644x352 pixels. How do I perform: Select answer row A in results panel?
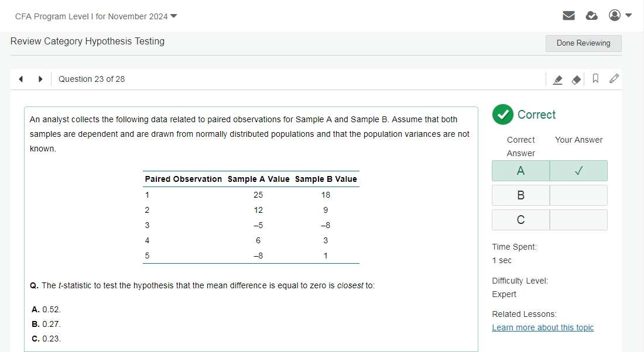(x=520, y=171)
